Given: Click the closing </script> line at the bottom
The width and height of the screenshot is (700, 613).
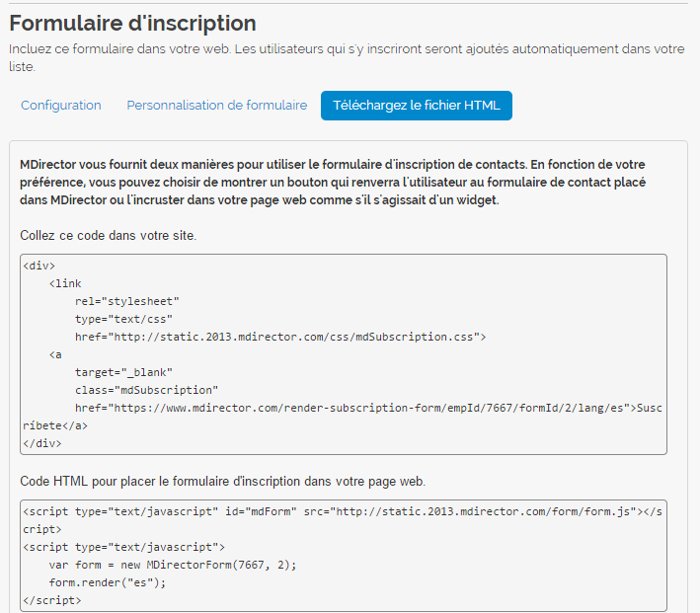Looking at the screenshot, I should (x=51, y=600).
